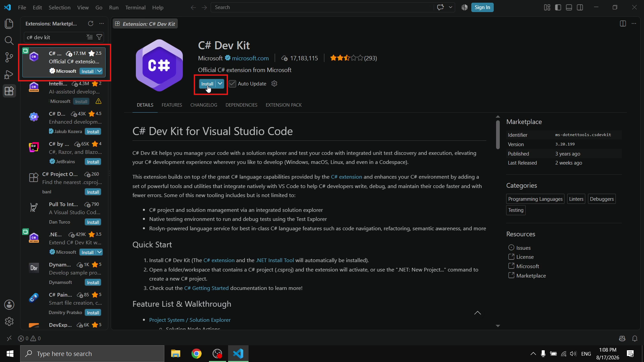This screenshot has width=644, height=362.
Task: Switch to the DEPENDENCIES tab
Action: tap(241, 105)
